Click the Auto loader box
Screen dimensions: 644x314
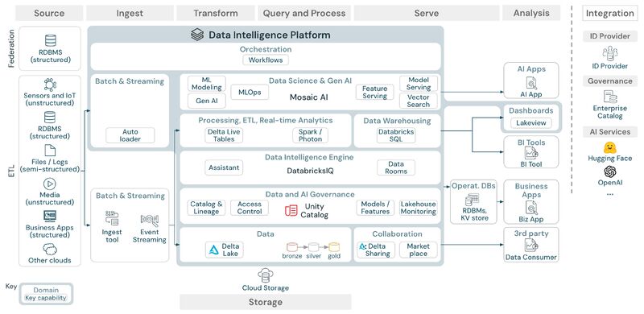130,135
